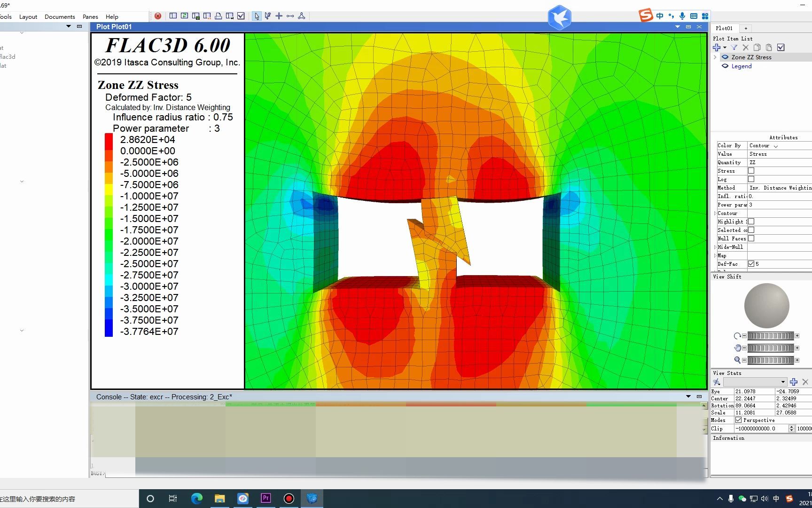Expand the Zone ZZ Stress tree item
This screenshot has height=508, width=812.
pyautogui.click(x=715, y=57)
